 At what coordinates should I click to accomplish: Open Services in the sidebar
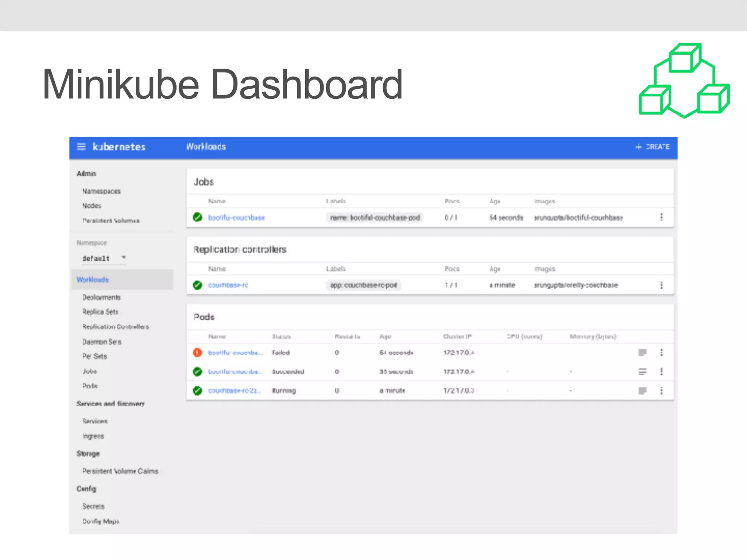click(95, 421)
